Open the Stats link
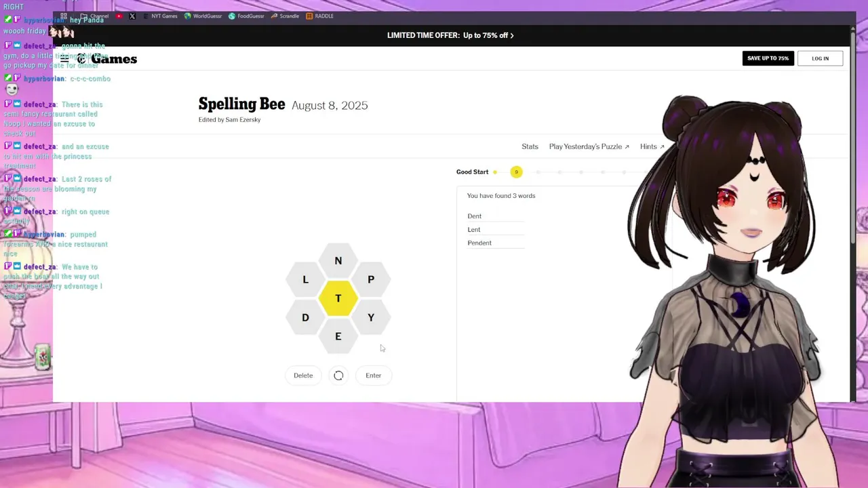868x488 pixels. click(530, 146)
